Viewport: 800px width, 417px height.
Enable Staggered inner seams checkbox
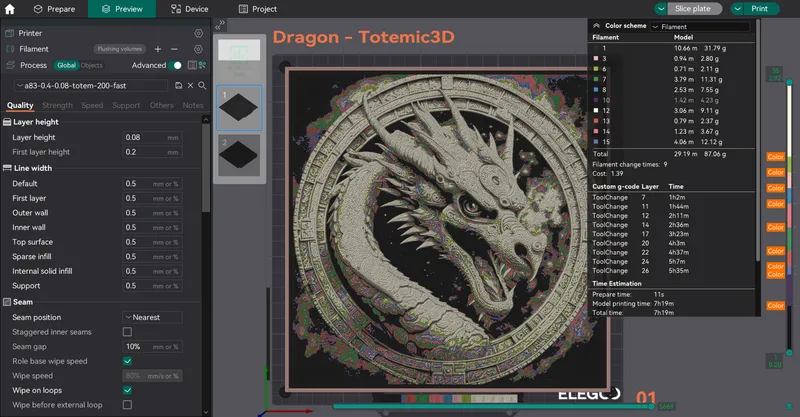tap(128, 332)
